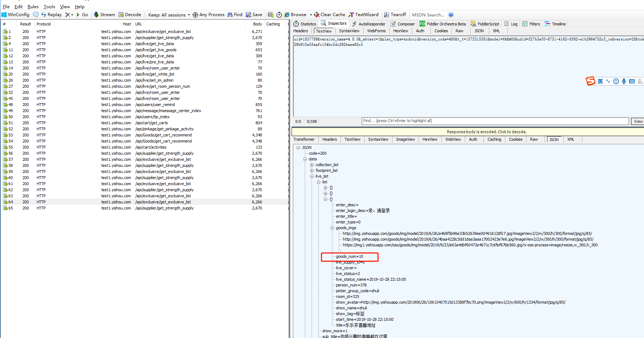The width and height of the screenshot is (644, 338).
Task: Click Sogou voice input microphone icon
Action: coord(624,81)
